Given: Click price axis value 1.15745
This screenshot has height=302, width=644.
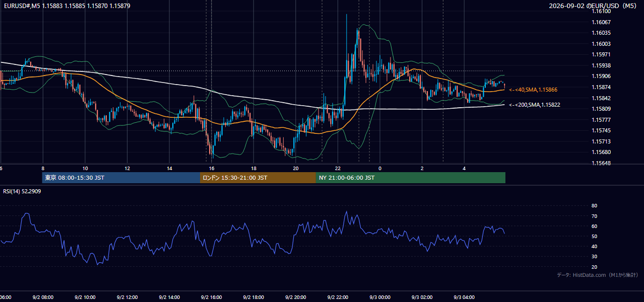Looking at the screenshot, I should click(602, 130).
